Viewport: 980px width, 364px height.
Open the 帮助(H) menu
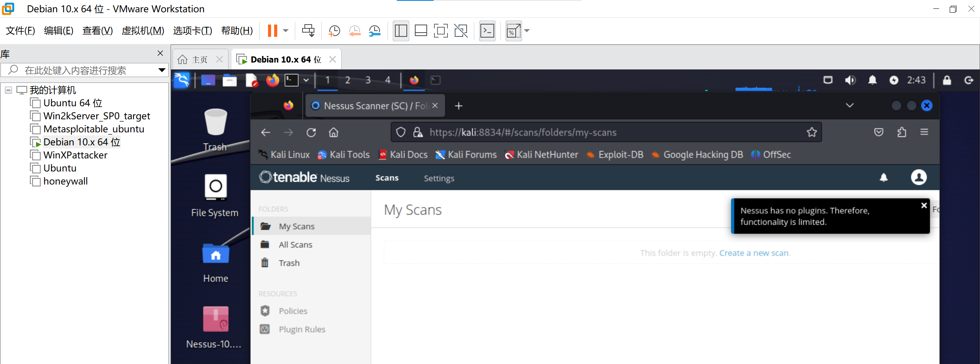click(237, 31)
